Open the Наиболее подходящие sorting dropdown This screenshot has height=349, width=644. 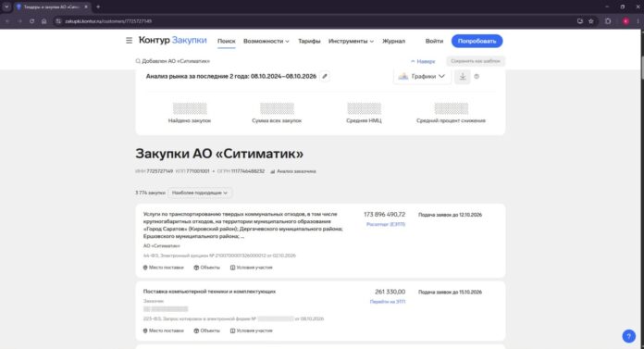click(200, 193)
